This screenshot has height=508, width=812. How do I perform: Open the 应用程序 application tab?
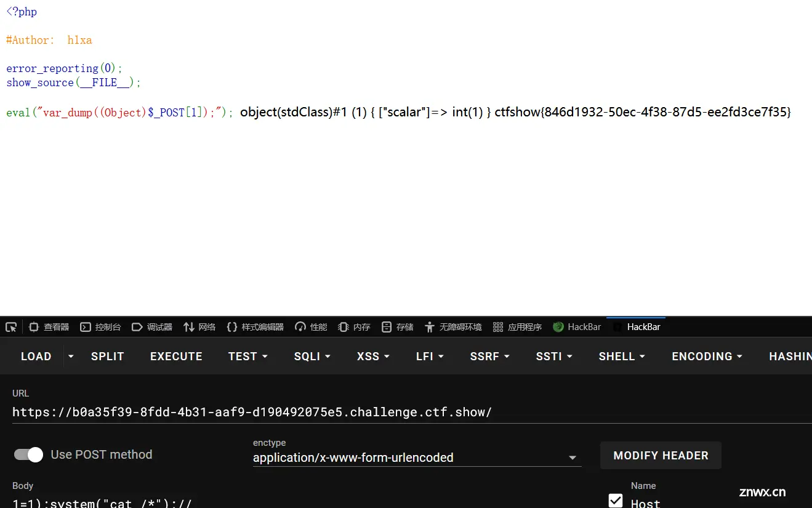click(x=517, y=327)
